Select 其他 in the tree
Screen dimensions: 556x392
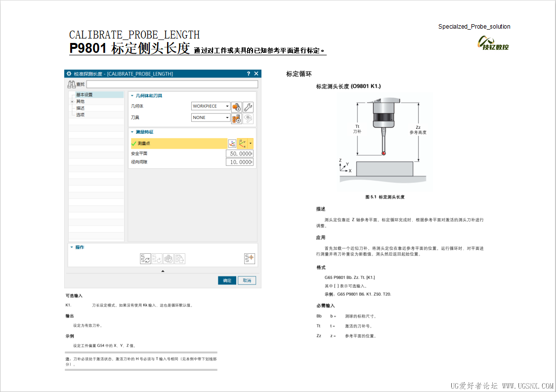81,102
